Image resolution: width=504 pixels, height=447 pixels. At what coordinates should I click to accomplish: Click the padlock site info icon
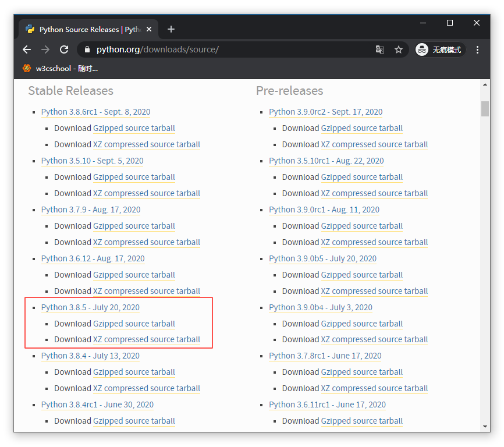[87, 49]
